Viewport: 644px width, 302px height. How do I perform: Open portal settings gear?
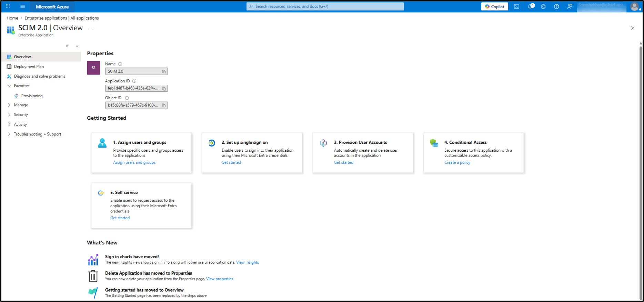tap(543, 7)
